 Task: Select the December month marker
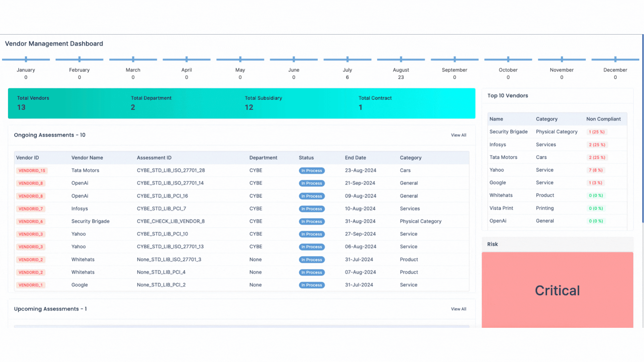[615, 60]
